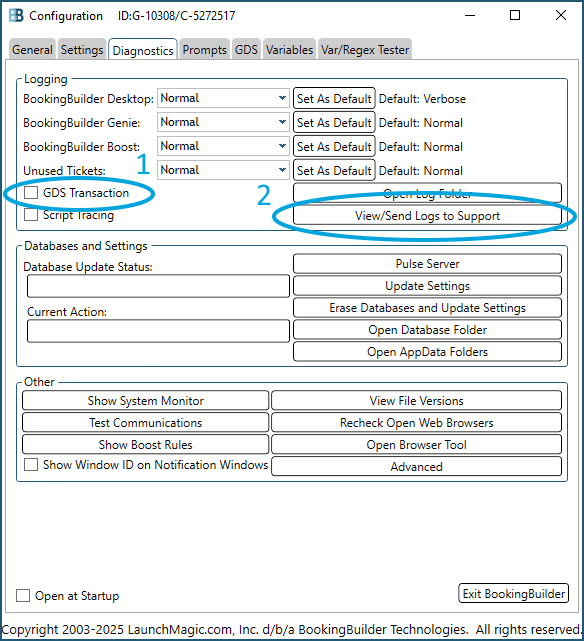584x641 pixels.
Task: Click Exit BookingBuilder button
Action: 513,594
